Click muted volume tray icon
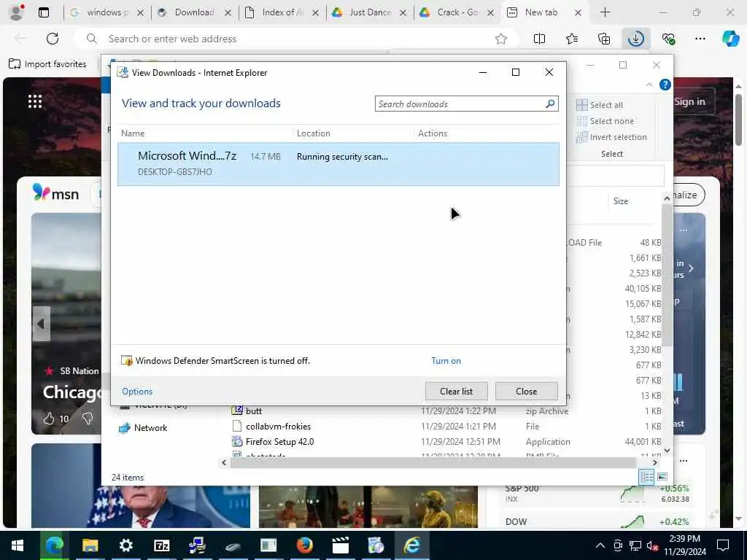This screenshot has height=560, width=747. pos(653,545)
